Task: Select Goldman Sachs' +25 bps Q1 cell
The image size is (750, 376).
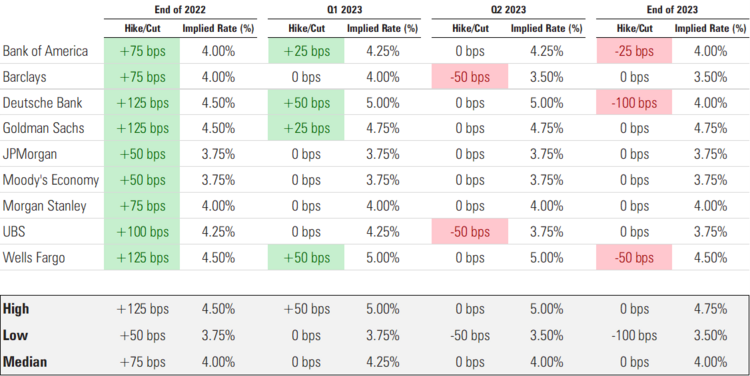Action: (x=306, y=128)
